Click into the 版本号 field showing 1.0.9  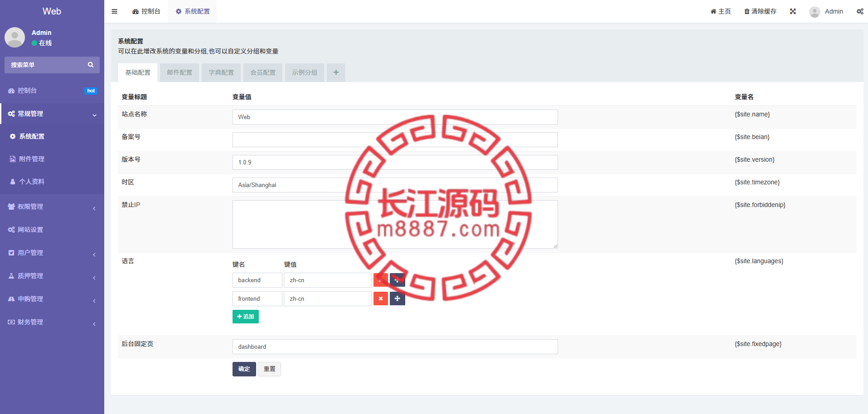[x=395, y=162]
